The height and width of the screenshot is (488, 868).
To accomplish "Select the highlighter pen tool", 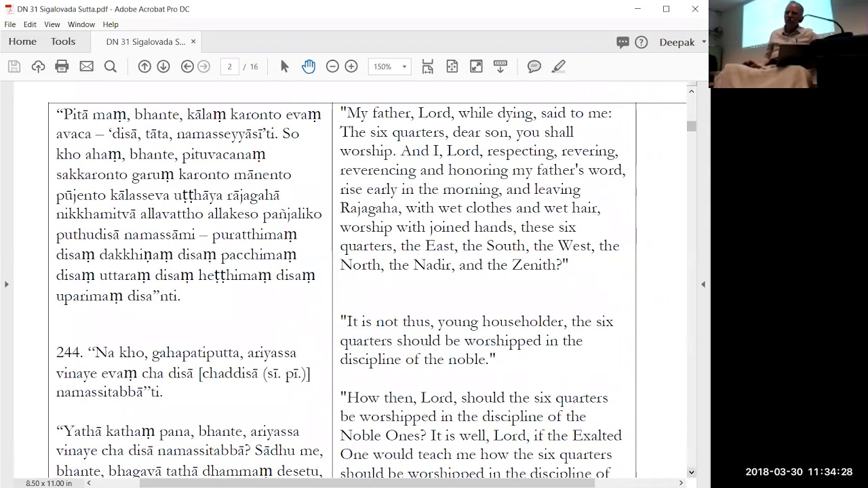I will pos(558,66).
